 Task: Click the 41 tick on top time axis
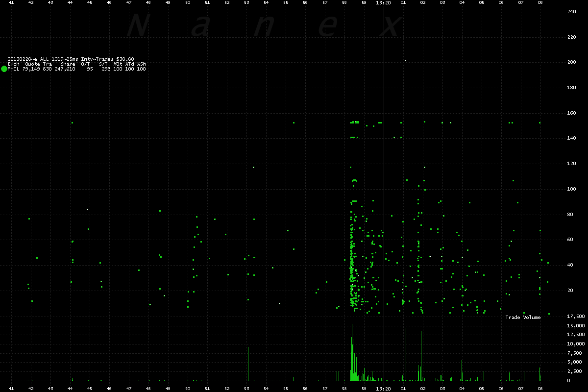[x=11, y=3]
